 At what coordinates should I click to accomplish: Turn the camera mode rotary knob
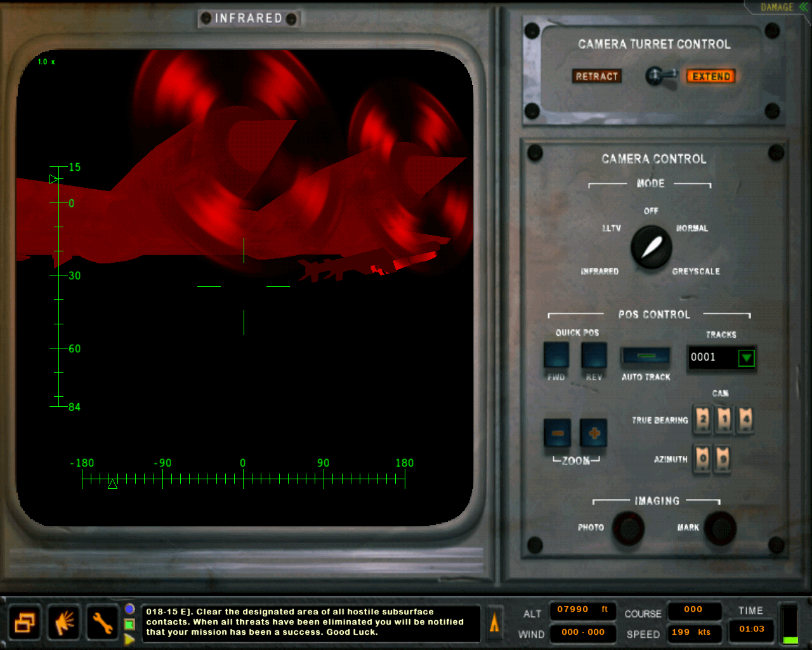pyautogui.click(x=652, y=248)
